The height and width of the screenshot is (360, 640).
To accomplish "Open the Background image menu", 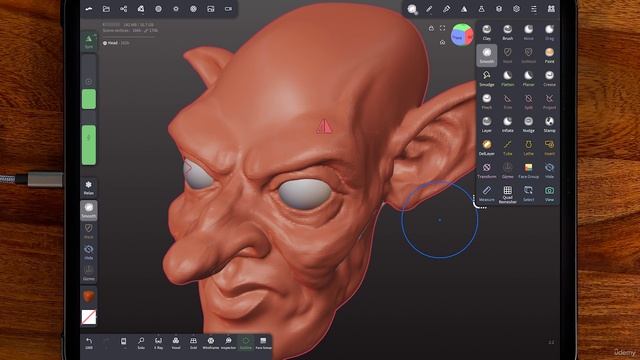I will pos(211,9).
